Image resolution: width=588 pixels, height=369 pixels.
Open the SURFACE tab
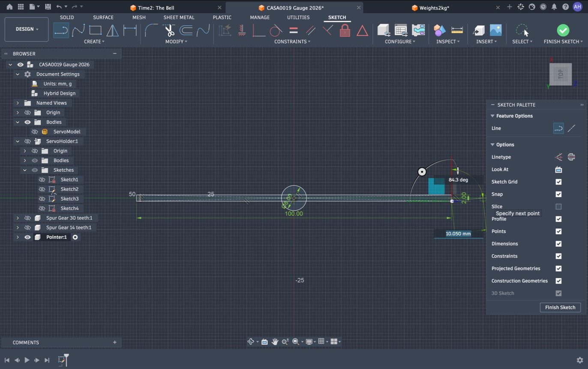[x=103, y=17]
